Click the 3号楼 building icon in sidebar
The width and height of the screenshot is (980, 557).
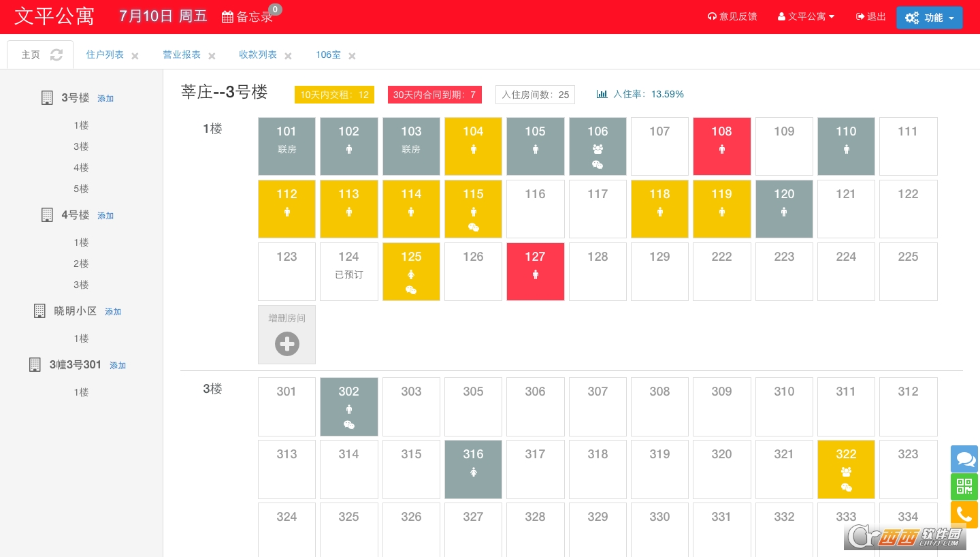(47, 98)
